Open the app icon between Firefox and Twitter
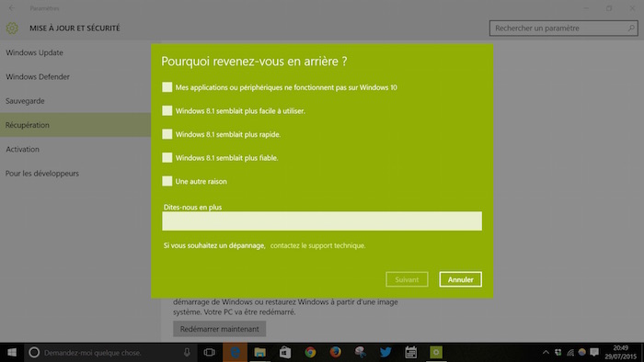Screen dimensions: 644x362 point(361,353)
